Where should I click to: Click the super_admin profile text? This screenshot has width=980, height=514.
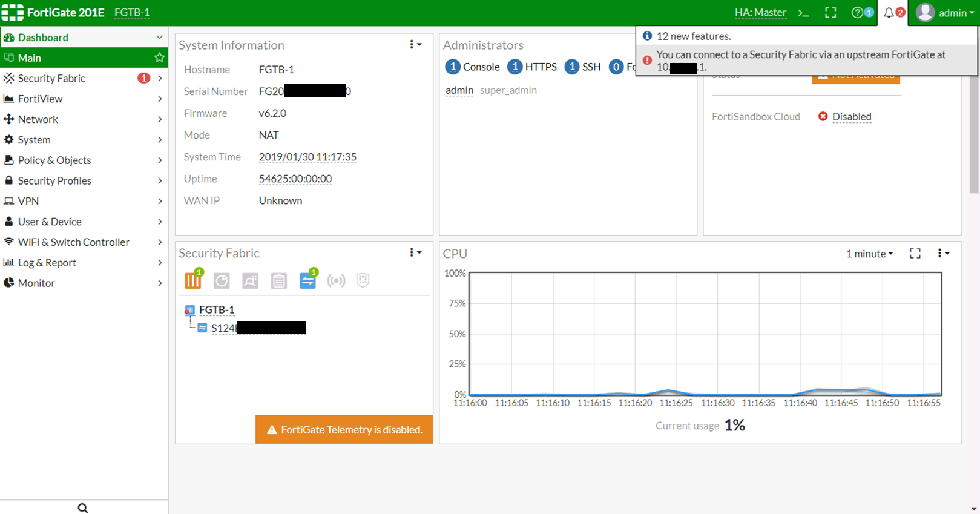click(508, 90)
